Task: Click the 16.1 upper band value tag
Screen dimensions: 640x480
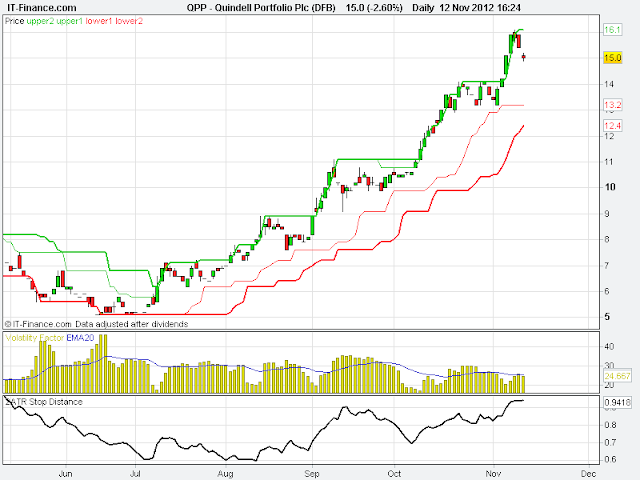Action: tap(612, 30)
